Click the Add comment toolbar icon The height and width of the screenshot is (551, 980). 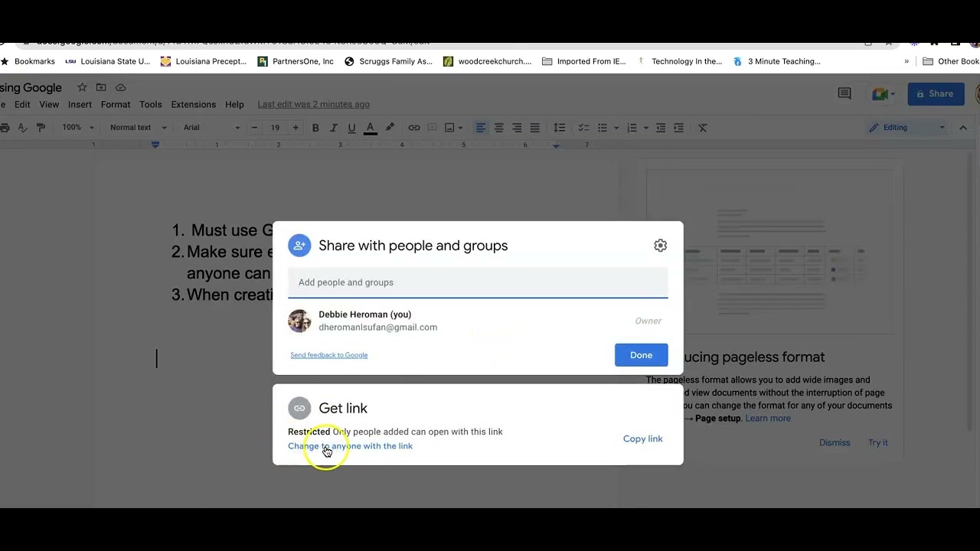433,128
